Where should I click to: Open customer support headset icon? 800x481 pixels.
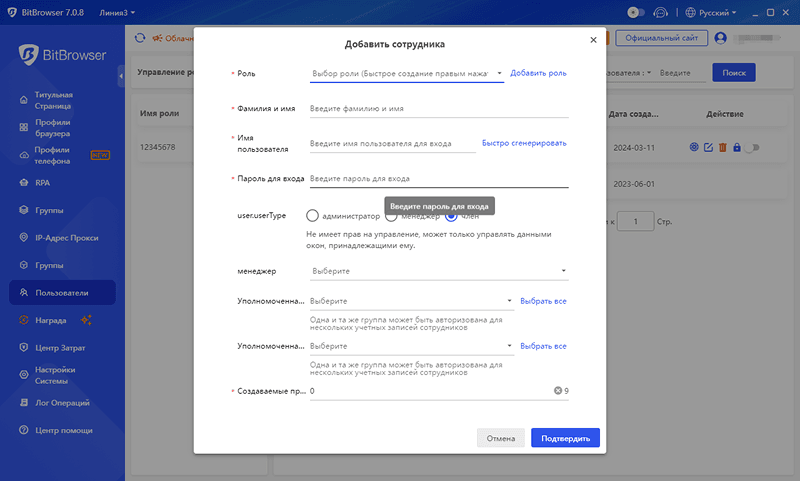[x=661, y=13]
